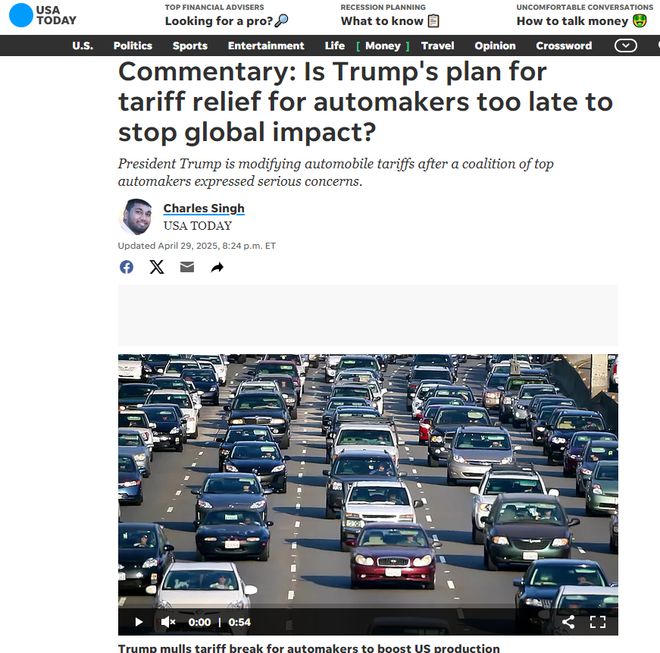Unmute the video sound
Viewport: 660px width, 653px height.
click(168, 622)
